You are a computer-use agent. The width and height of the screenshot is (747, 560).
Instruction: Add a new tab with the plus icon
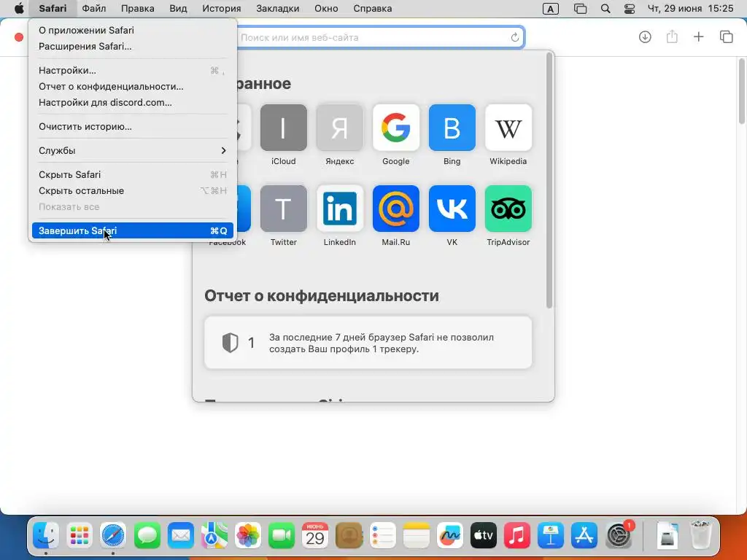coord(698,36)
